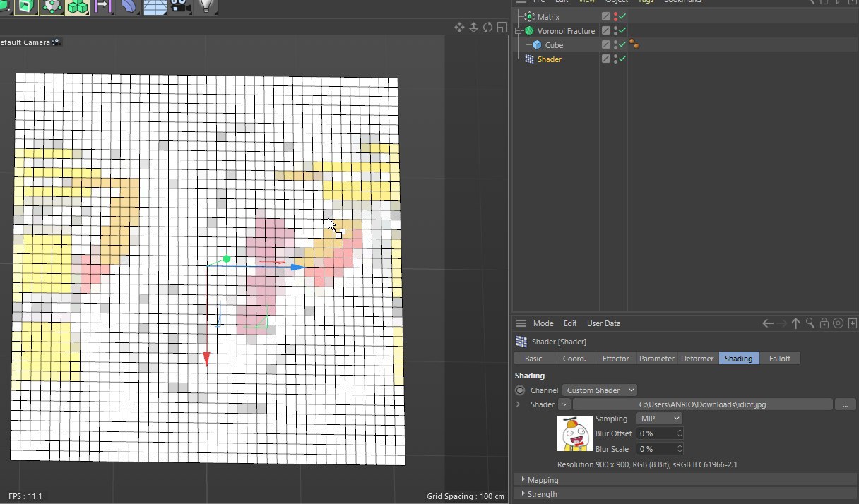Open the Sampling MIP dropdown
The height and width of the screenshot is (504, 859).
[x=659, y=419]
